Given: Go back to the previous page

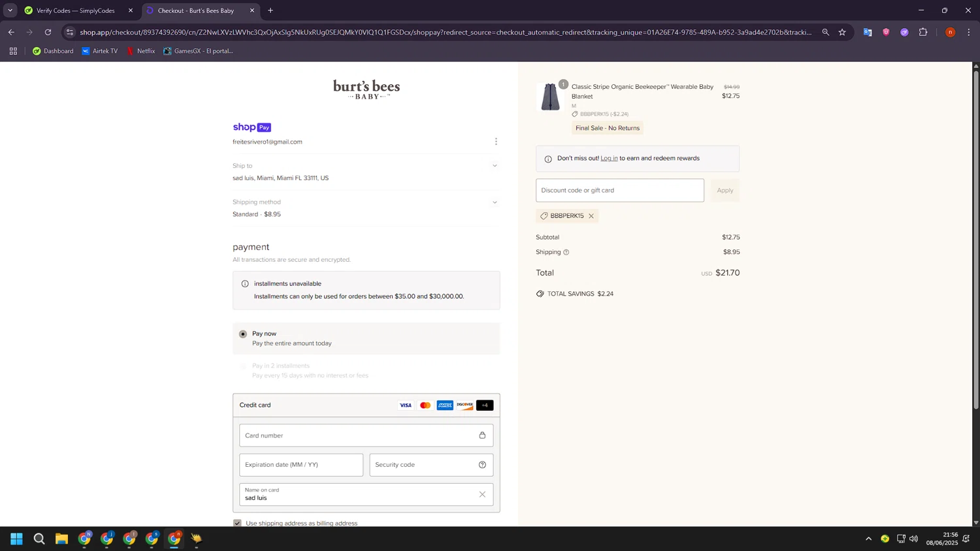Looking at the screenshot, I should click(11, 32).
